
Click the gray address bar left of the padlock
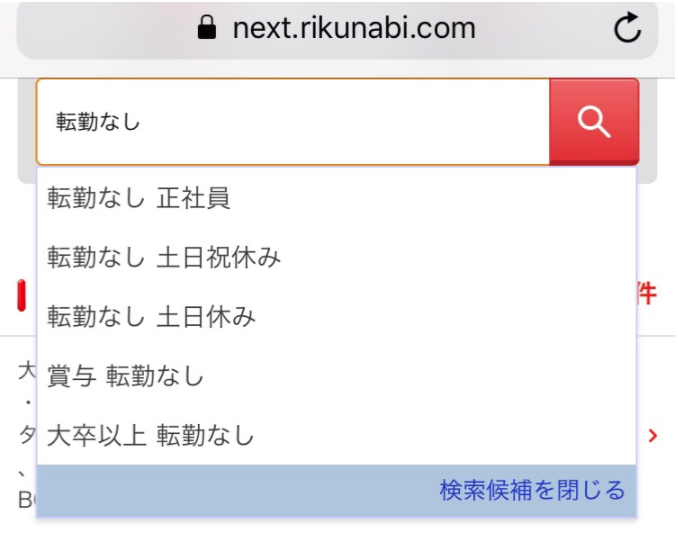click(x=106, y=29)
